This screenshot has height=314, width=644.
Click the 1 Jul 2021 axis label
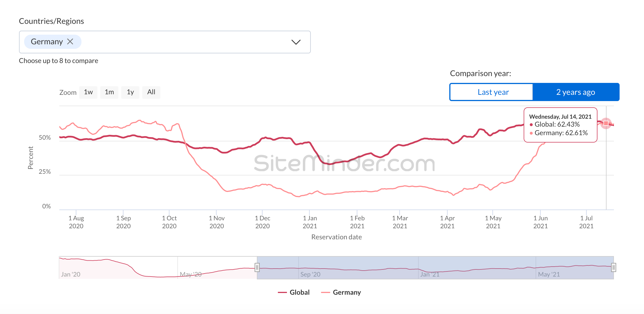[586, 222]
